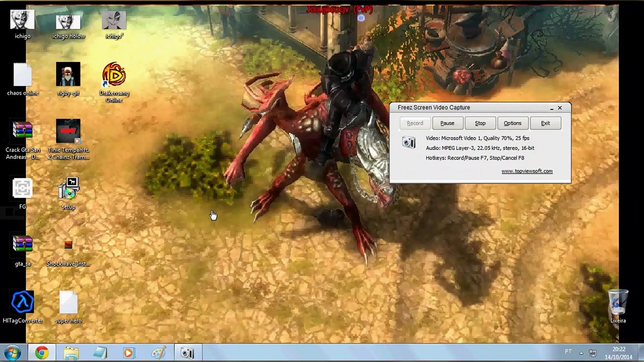The height and width of the screenshot is (362, 644).
Task: Open Google Chrome from the taskbar
Action: point(42,353)
